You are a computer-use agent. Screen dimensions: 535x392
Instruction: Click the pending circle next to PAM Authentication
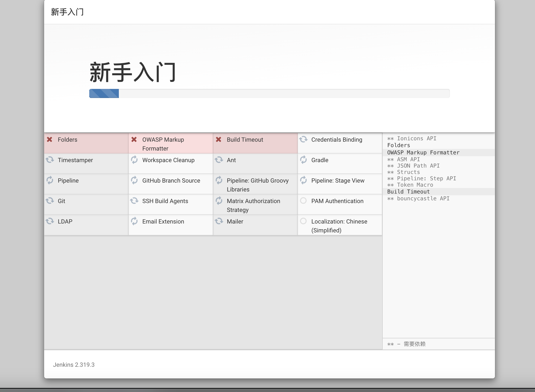coord(304,201)
